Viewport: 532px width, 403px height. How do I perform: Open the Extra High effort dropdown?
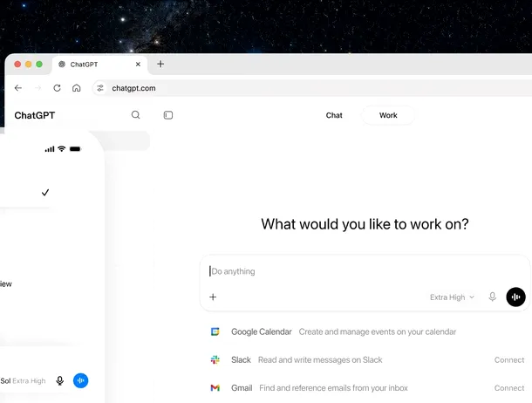point(452,297)
